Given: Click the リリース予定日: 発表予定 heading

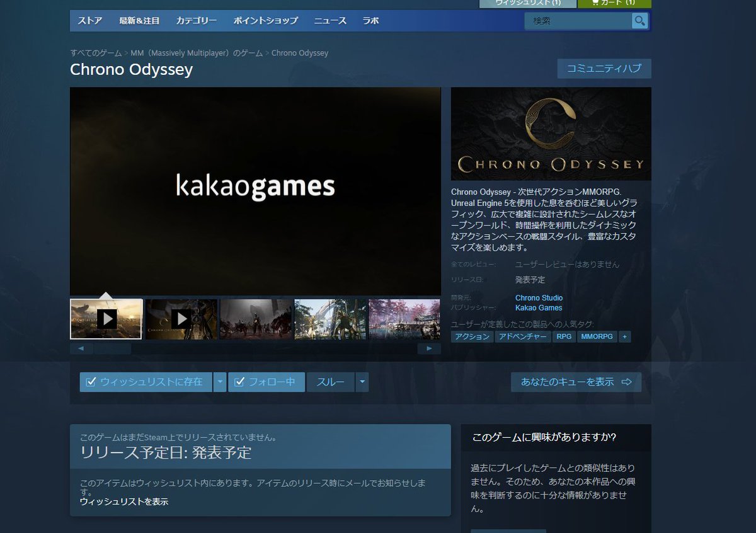Looking at the screenshot, I should (166, 452).
